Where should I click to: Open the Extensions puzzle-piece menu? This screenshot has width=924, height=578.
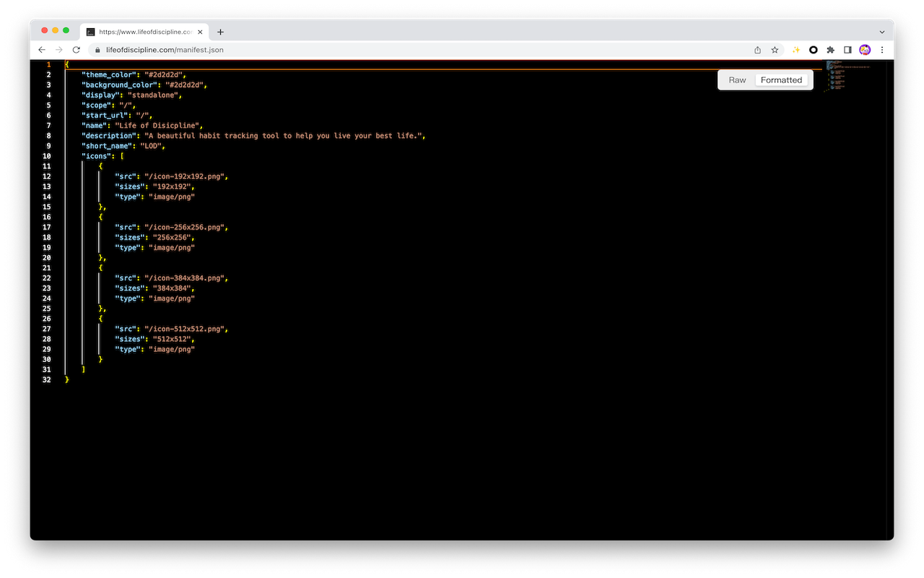click(x=831, y=50)
